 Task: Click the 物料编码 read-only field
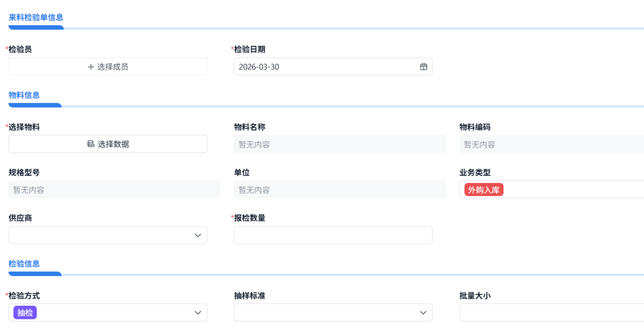552,144
